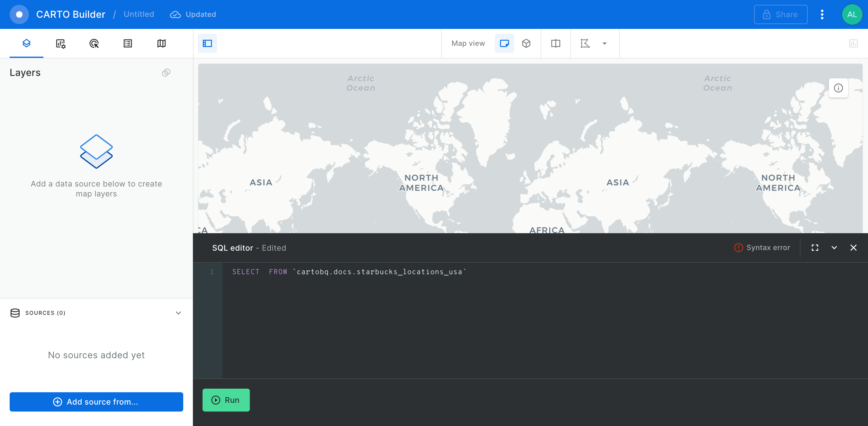Open the Legend tab icon
The image size is (868, 426).
pyautogui.click(x=128, y=43)
